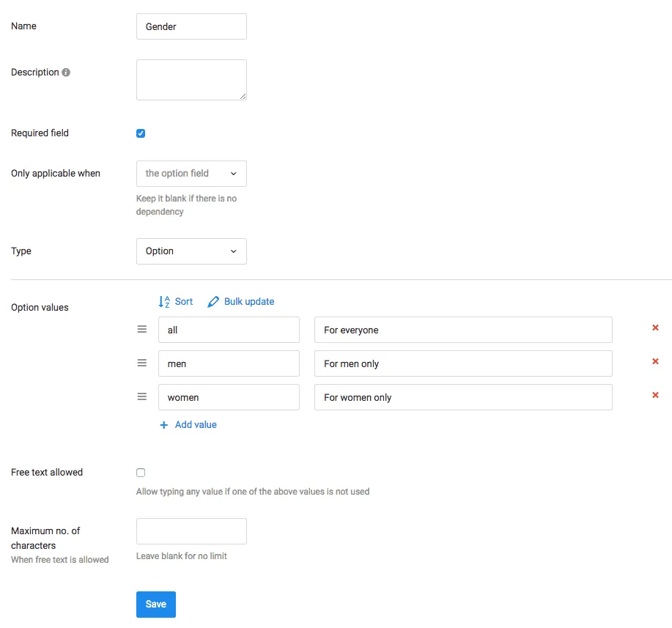This screenshot has width=672, height=628.
Task: Click the drag handle for the 'all' option
Action: click(x=142, y=330)
